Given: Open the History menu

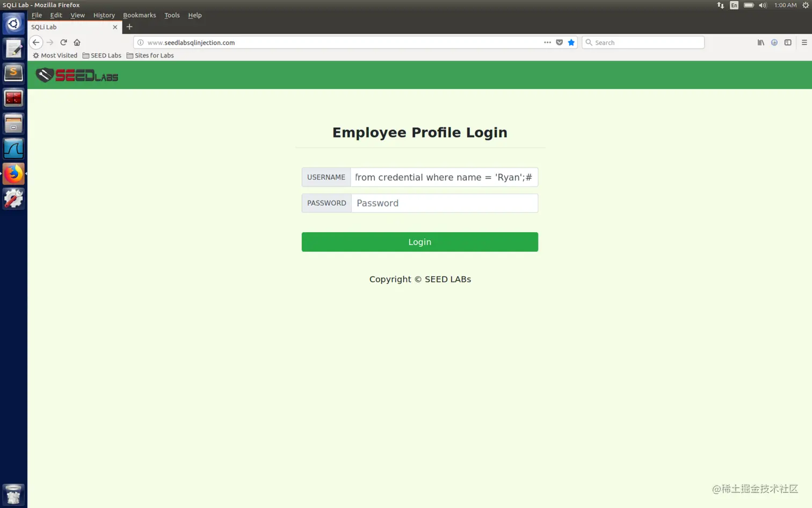Looking at the screenshot, I should [x=104, y=15].
